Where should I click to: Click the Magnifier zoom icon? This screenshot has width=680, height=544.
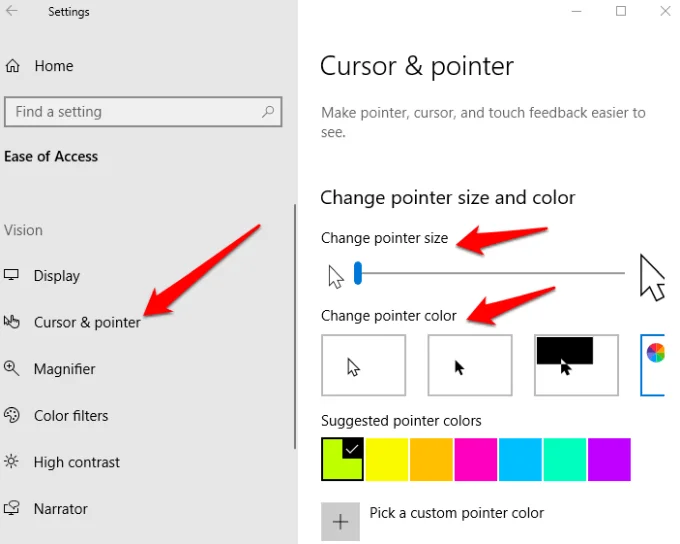tap(12, 368)
